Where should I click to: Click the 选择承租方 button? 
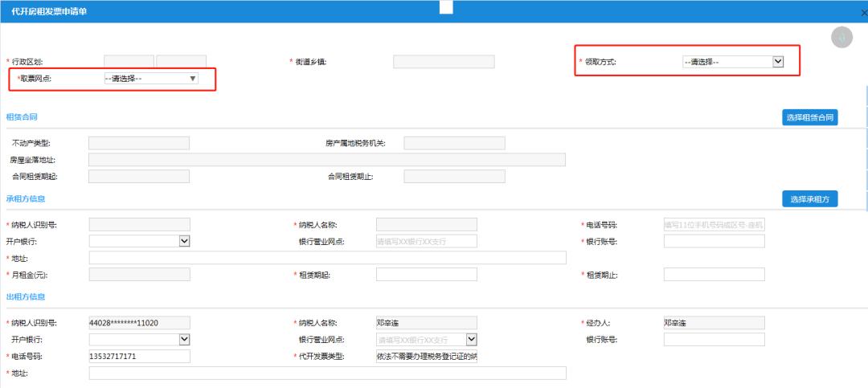point(810,199)
